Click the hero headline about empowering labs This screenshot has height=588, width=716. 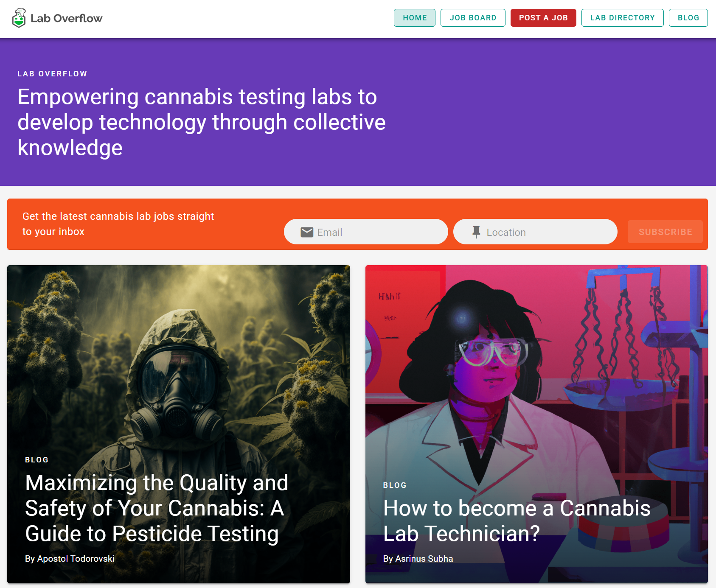202,122
